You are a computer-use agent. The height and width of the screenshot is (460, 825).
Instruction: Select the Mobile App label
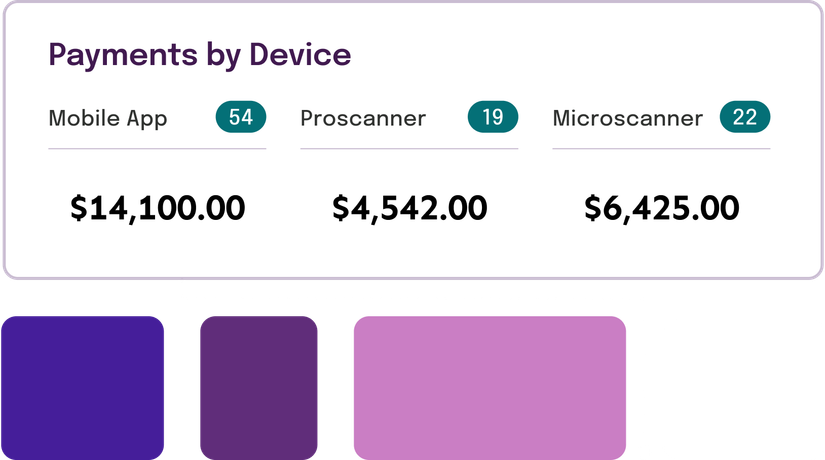[x=108, y=118]
